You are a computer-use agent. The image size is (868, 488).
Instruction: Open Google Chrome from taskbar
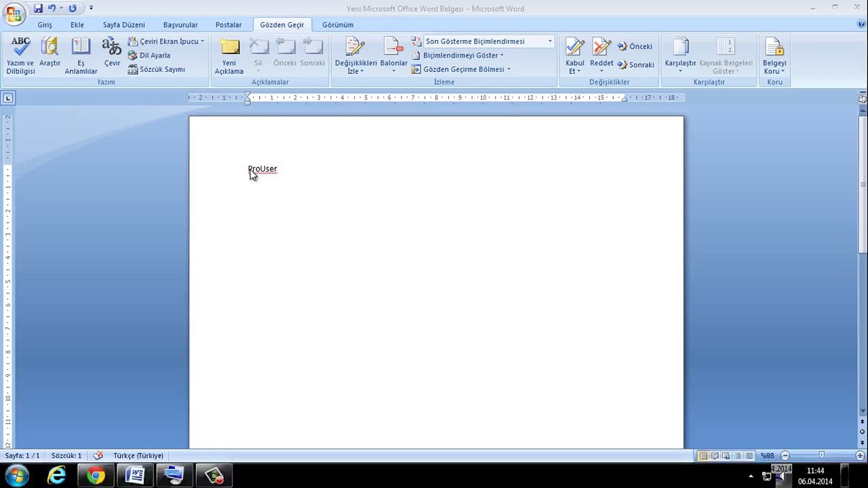(96, 476)
